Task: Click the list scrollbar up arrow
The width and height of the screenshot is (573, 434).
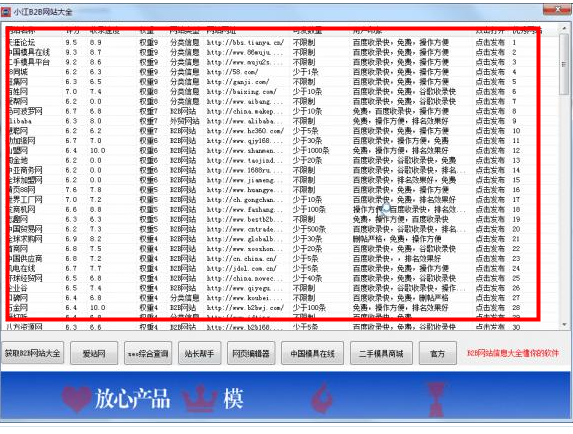Action: [x=565, y=29]
